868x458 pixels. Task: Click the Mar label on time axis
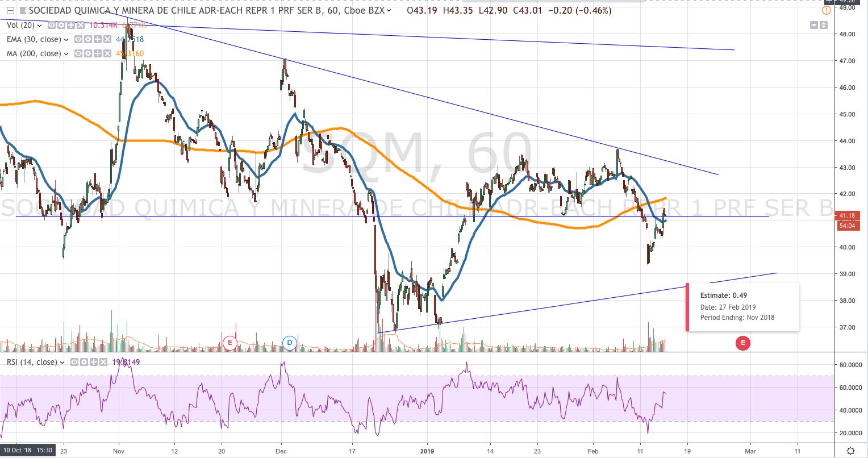(x=750, y=451)
